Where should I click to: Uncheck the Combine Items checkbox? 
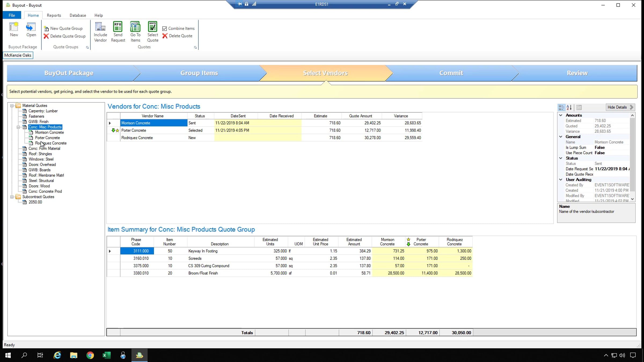tap(164, 28)
